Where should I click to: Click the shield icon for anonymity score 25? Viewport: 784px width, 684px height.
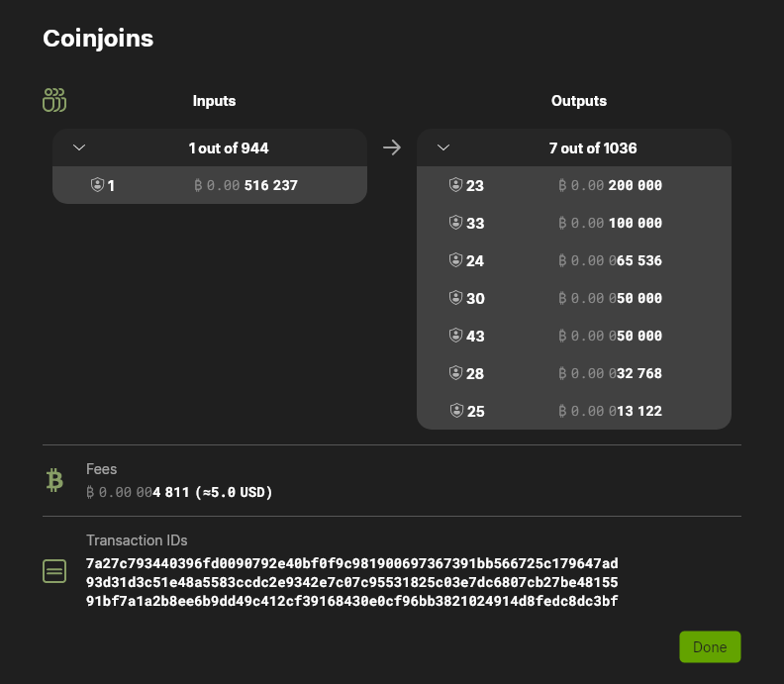[456, 411]
